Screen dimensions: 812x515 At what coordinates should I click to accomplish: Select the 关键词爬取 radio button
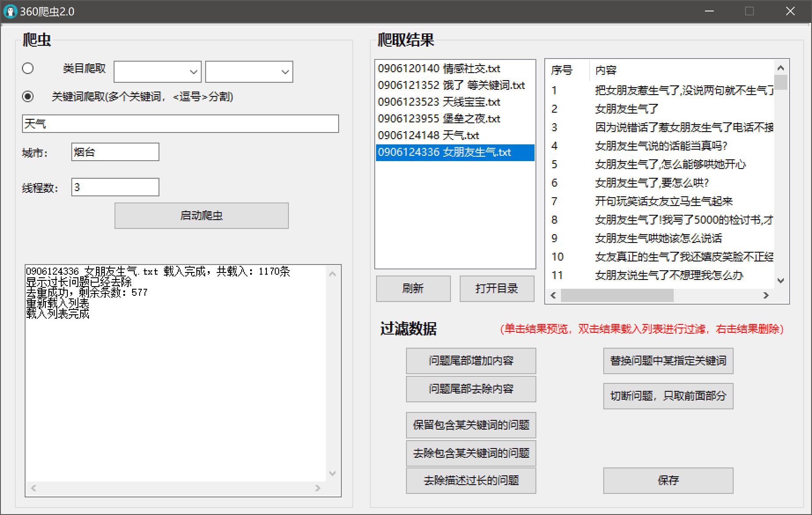(28, 96)
